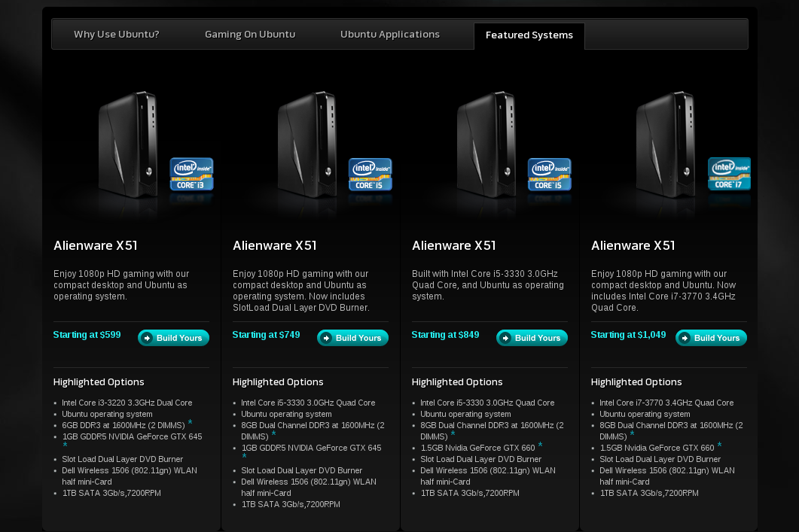Click Alienware X51 title above $849 price

tap(454, 246)
